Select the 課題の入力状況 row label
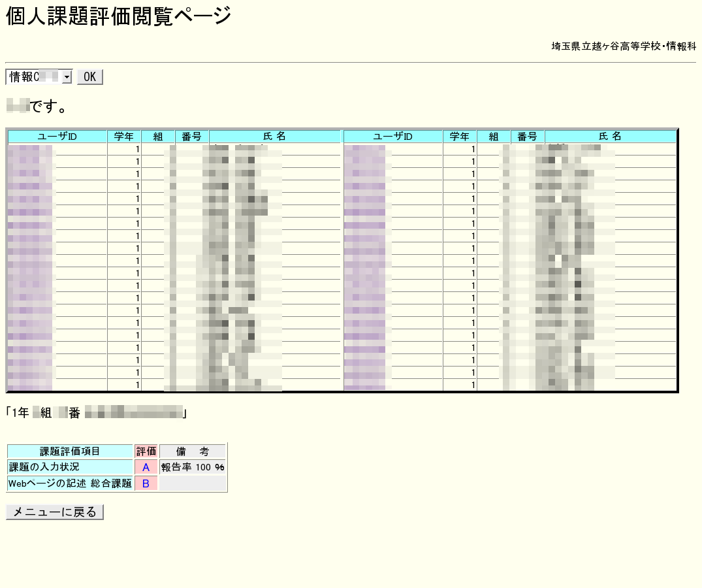This screenshot has width=702, height=588. click(x=70, y=467)
